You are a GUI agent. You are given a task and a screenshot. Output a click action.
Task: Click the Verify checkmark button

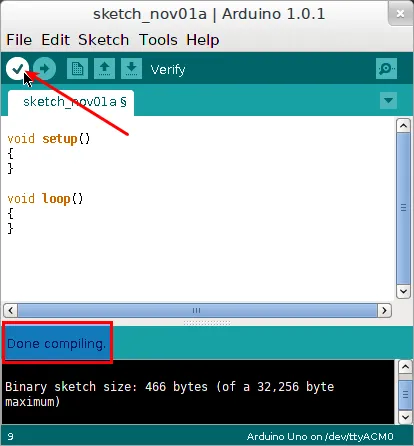click(x=17, y=68)
